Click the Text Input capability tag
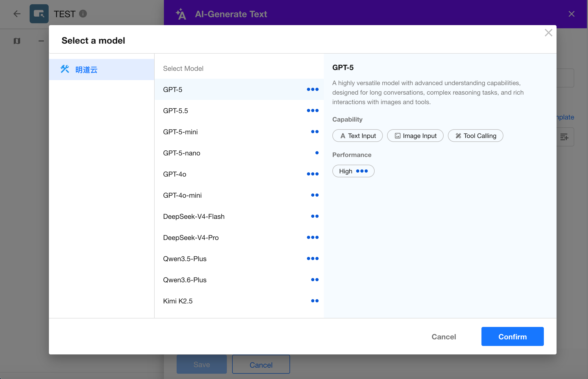 tap(357, 136)
